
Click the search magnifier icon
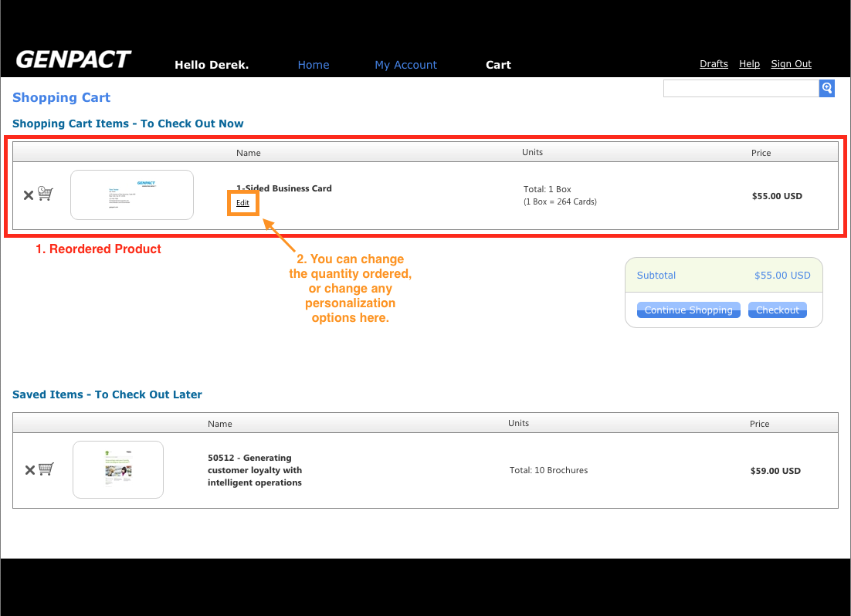[826, 88]
